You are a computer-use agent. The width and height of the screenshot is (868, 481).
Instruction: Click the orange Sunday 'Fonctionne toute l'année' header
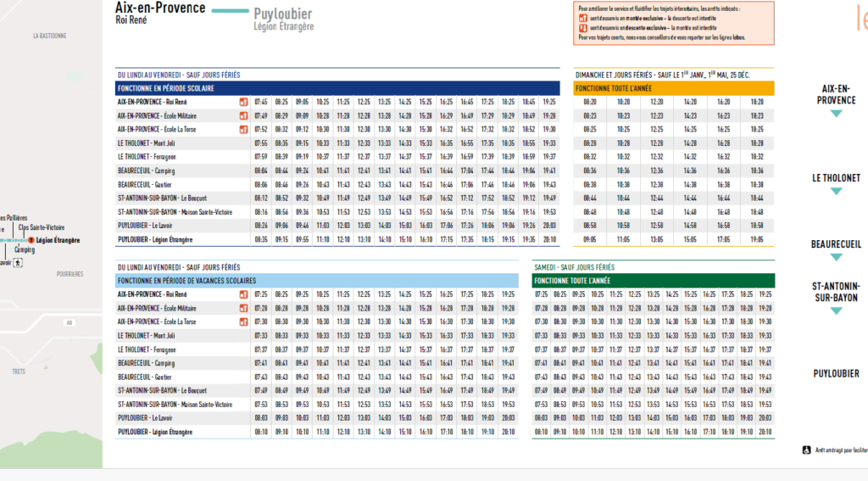click(674, 88)
